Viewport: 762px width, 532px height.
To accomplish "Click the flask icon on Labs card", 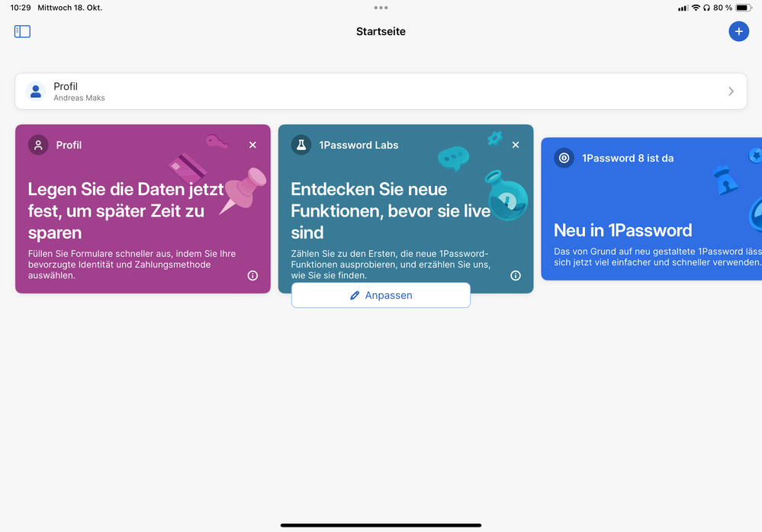I will coord(301,145).
